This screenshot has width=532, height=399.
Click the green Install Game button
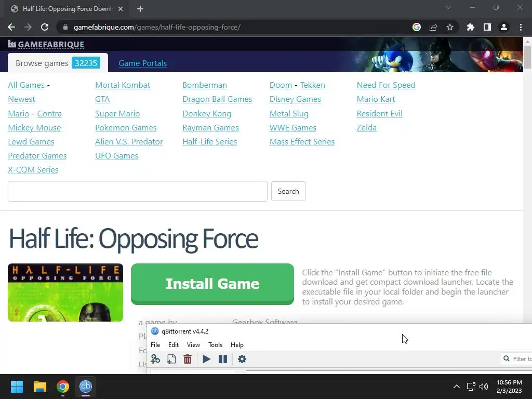pos(212,284)
